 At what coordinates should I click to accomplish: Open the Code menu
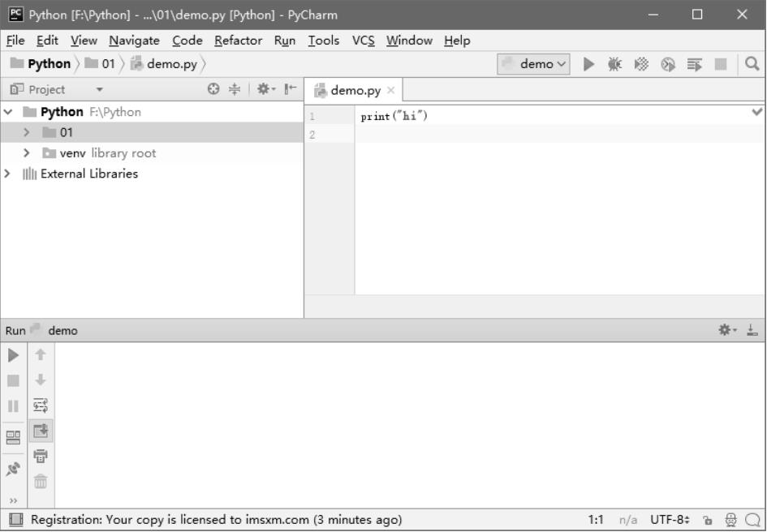187,41
